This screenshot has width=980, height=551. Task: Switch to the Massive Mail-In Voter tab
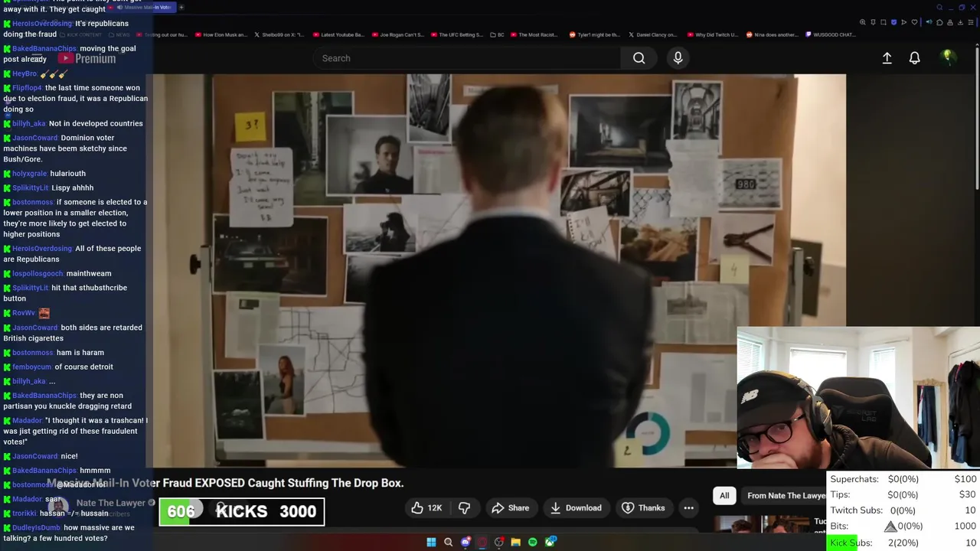point(141,7)
